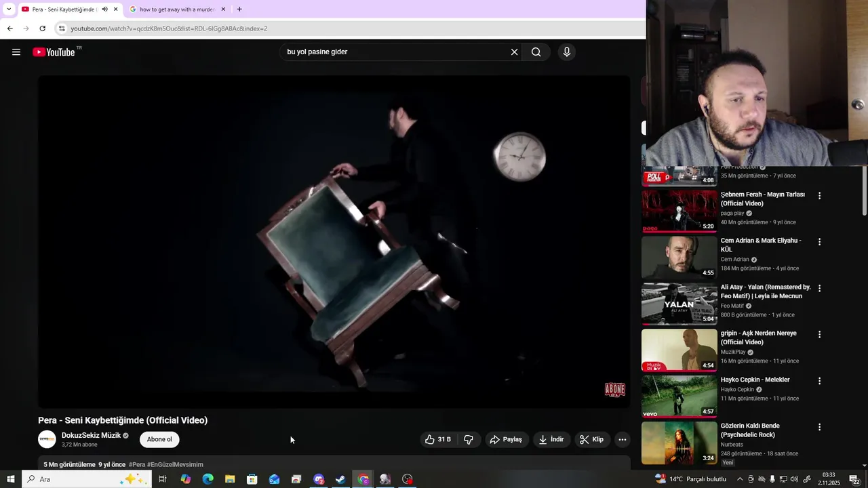View site information in the address bar
Image resolution: width=868 pixels, height=488 pixels.
click(62, 28)
